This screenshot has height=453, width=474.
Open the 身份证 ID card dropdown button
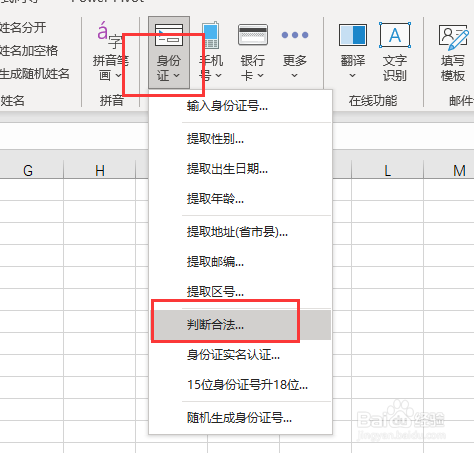tap(169, 53)
